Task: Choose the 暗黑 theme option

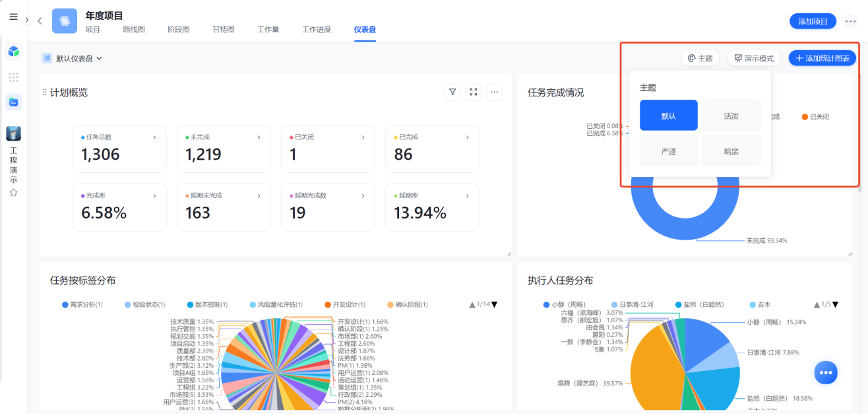Action: coord(731,151)
